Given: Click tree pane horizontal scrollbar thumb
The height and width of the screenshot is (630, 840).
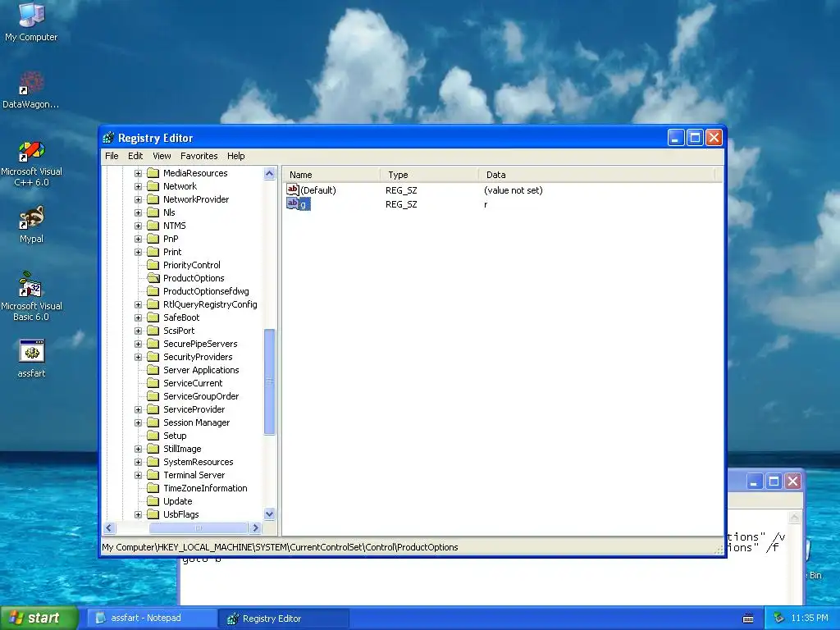Looking at the screenshot, I should click(x=199, y=527).
